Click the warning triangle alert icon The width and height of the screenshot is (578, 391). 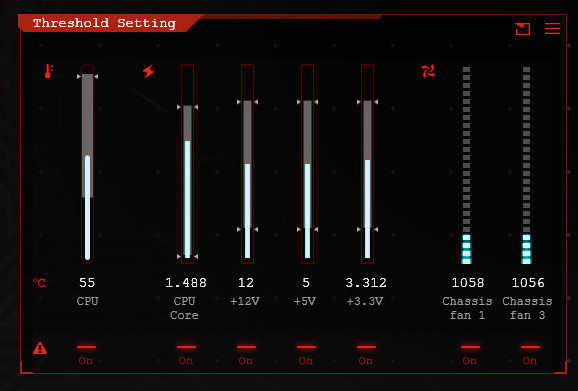(40, 348)
